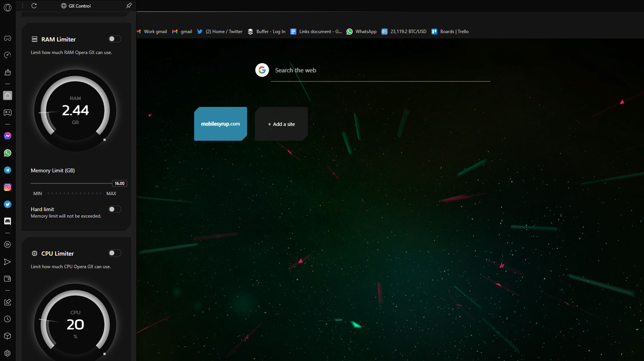Open History clock icon in sidebar

click(x=8, y=319)
